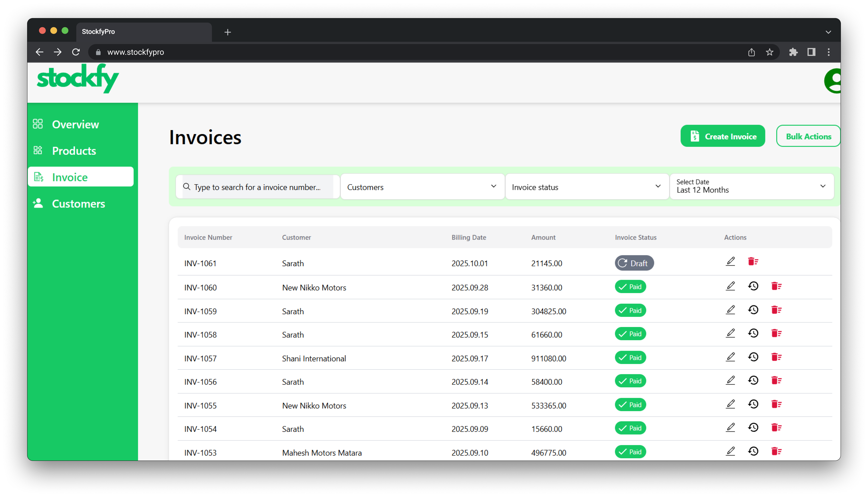The height and width of the screenshot is (497, 868).
Task: Open payment history icon for INV-1059
Action: click(x=753, y=310)
